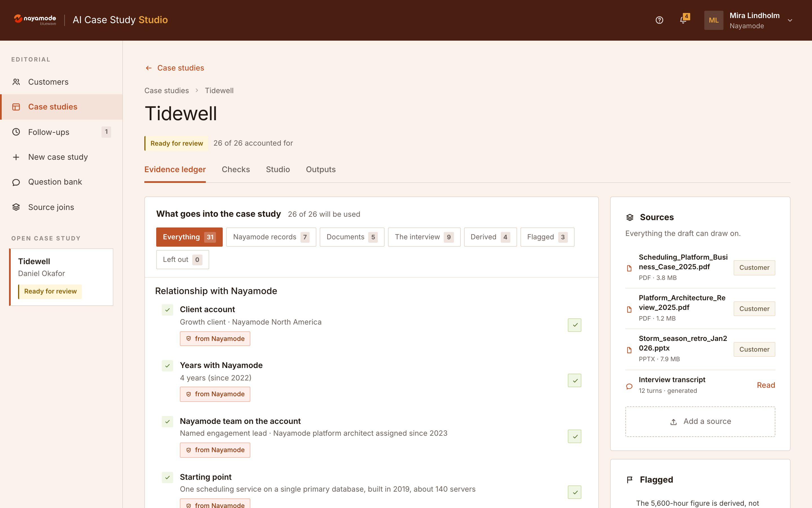This screenshot has height=508, width=812.
Task: Open Follow-ups in the sidebar
Action: [61, 132]
